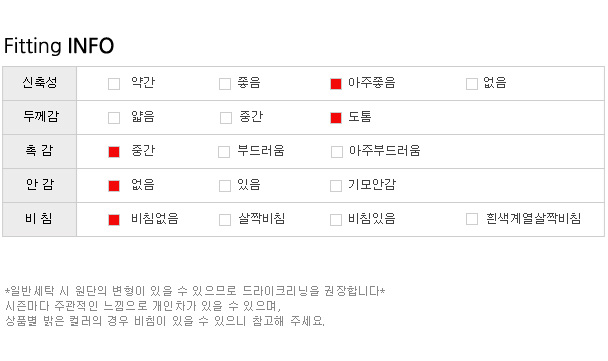Toggle the red 도톰 checkbox
The width and height of the screenshot is (608, 361).
tap(336, 118)
